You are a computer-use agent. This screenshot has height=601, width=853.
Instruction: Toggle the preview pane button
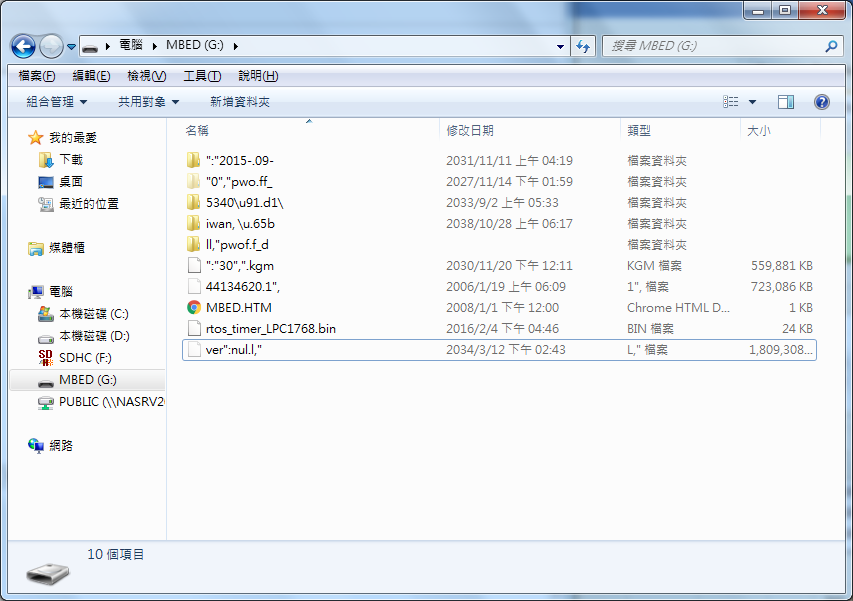pos(786,102)
